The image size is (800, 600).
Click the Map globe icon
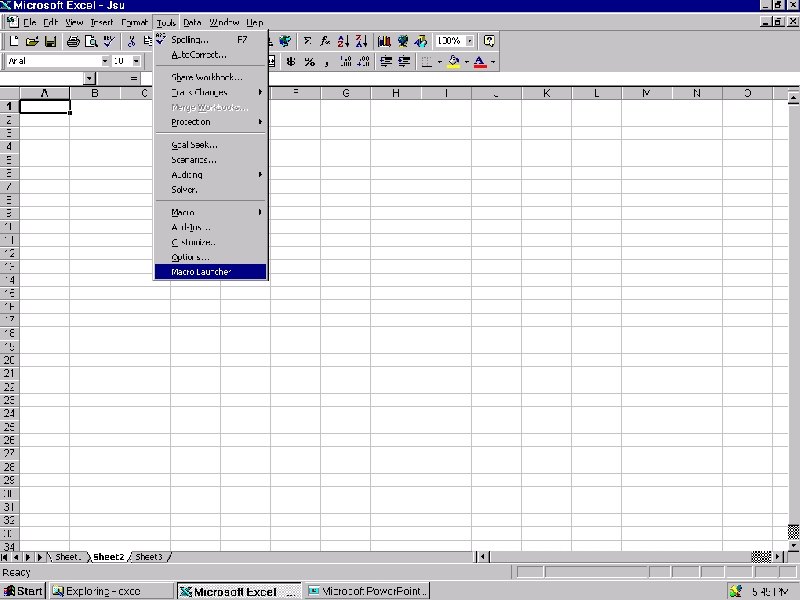click(403, 41)
